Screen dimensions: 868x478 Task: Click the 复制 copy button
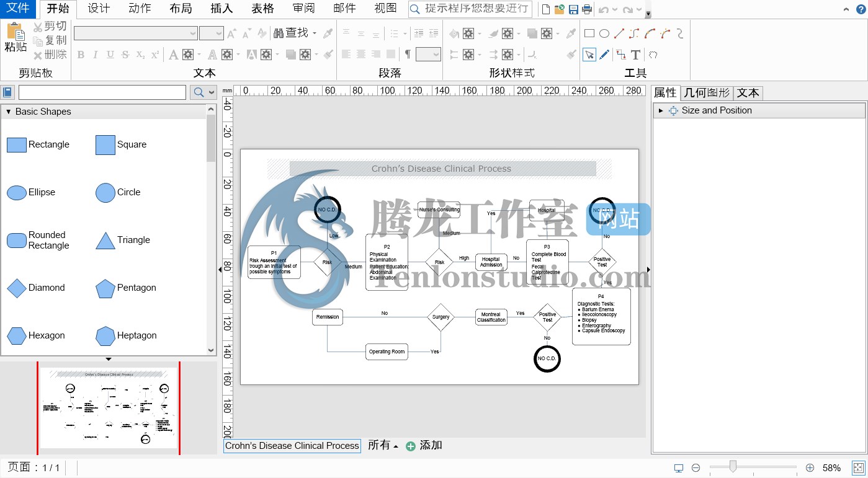(x=50, y=40)
